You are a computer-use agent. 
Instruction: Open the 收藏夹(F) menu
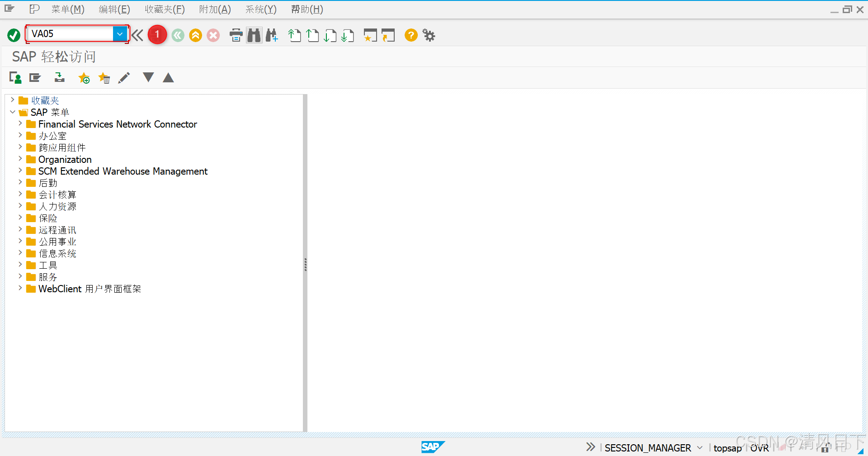coord(165,9)
